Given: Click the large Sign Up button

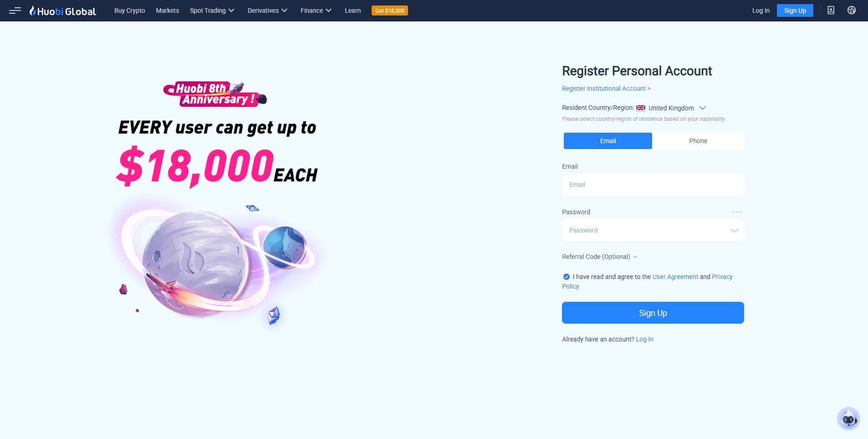Looking at the screenshot, I should click(x=653, y=313).
